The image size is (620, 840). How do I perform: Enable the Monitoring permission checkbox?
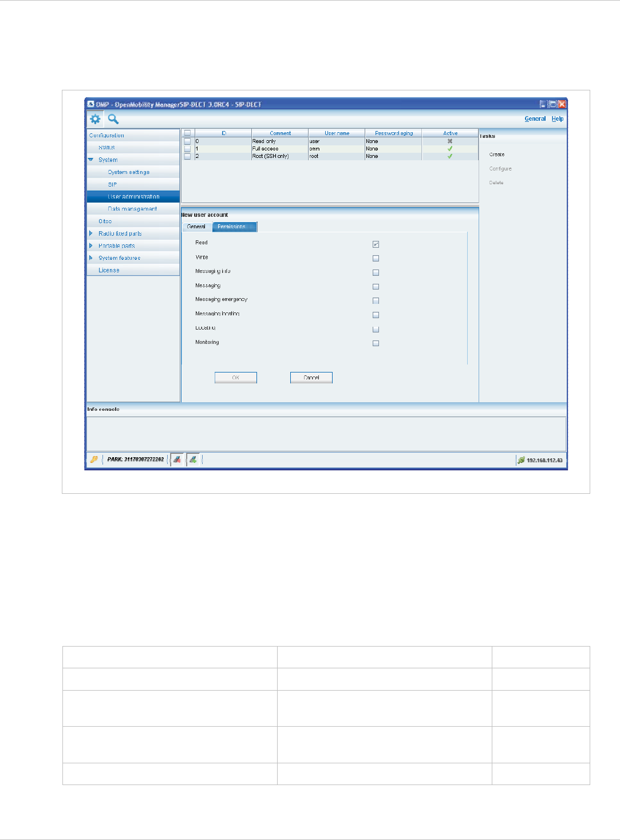376,343
